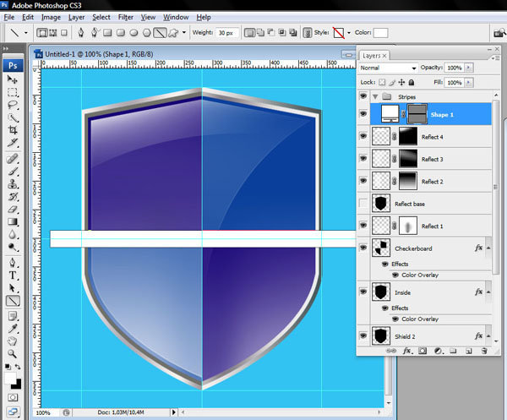Select the Crop tool
Viewport: 507px width, 420px height.
point(13,130)
